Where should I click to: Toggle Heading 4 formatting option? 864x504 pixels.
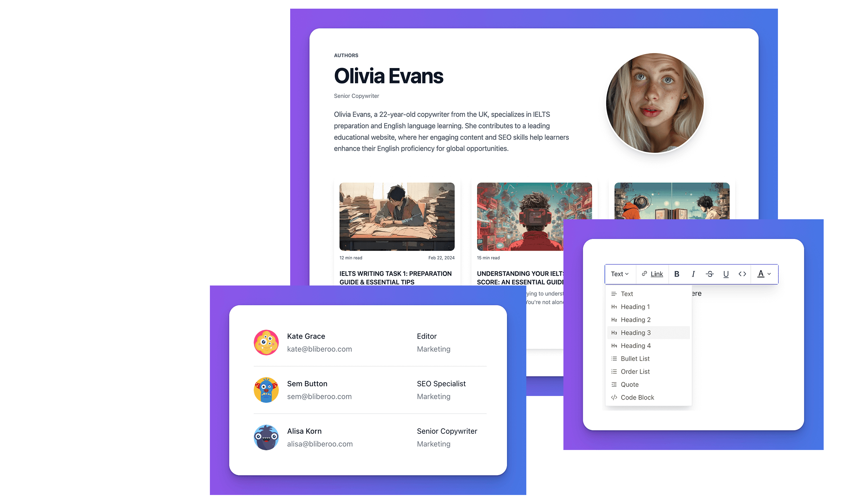pyautogui.click(x=648, y=346)
